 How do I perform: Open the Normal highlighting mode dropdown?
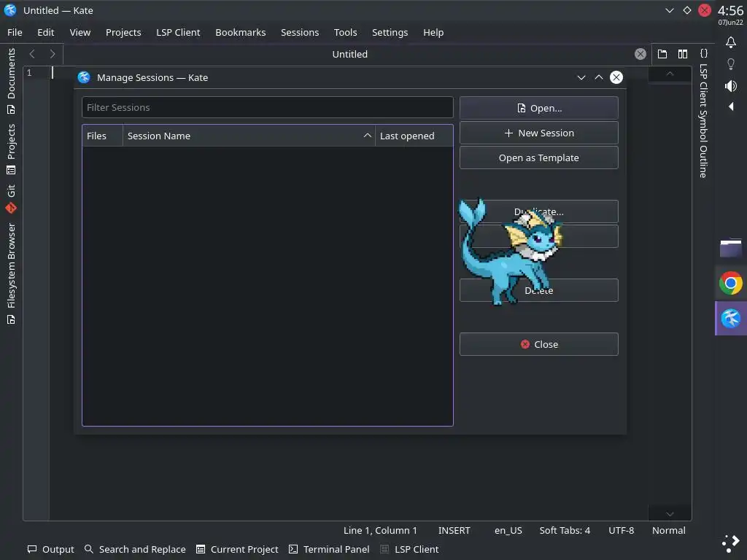coord(669,531)
